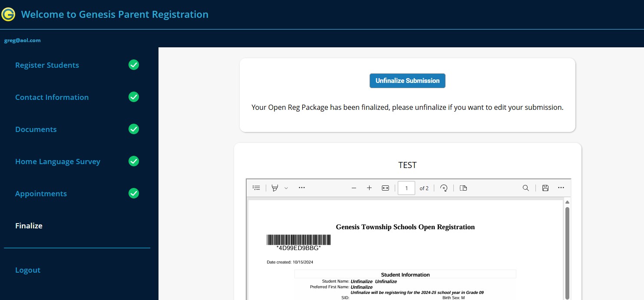This screenshot has height=300, width=644.
Task: Open more tools ellipsis beside draw
Action: pyautogui.click(x=302, y=188)
